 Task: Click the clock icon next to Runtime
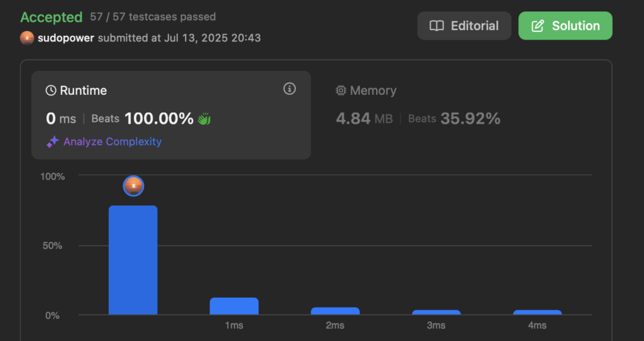click(51, 90)
